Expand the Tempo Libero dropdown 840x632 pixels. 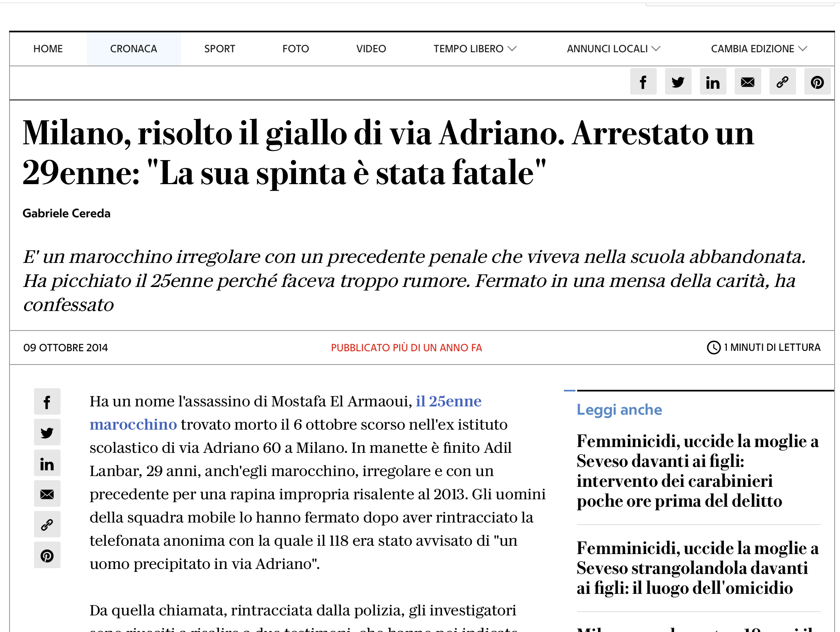(475, 49)
